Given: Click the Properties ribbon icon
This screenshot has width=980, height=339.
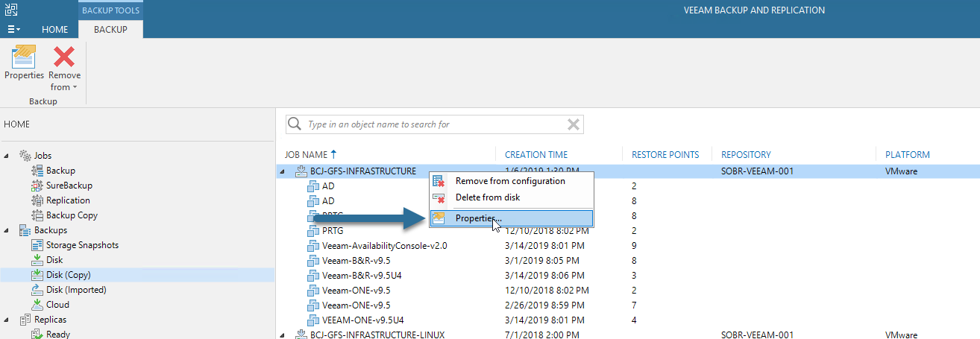Looking at the screenshot, I should 24,57.
